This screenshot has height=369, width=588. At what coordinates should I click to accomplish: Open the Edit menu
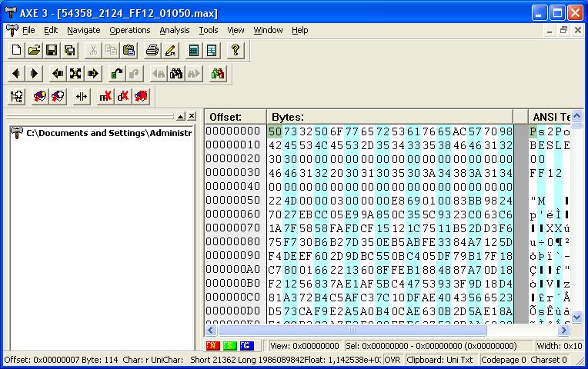51,30
